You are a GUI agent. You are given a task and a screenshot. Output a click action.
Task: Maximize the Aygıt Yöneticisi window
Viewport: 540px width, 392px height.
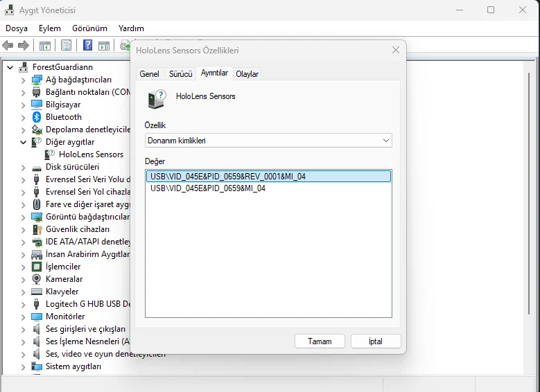click(x=491, y=10)
